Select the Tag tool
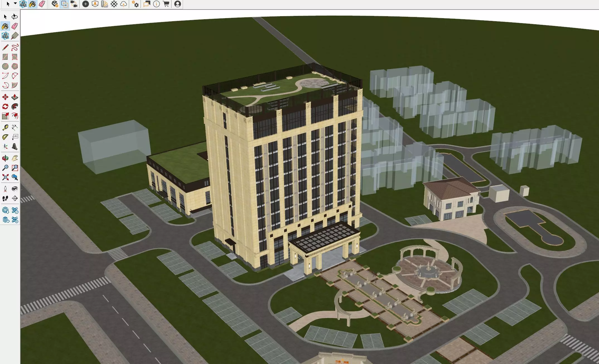Screen dimensions: 599x364 [x=15, y=36]
